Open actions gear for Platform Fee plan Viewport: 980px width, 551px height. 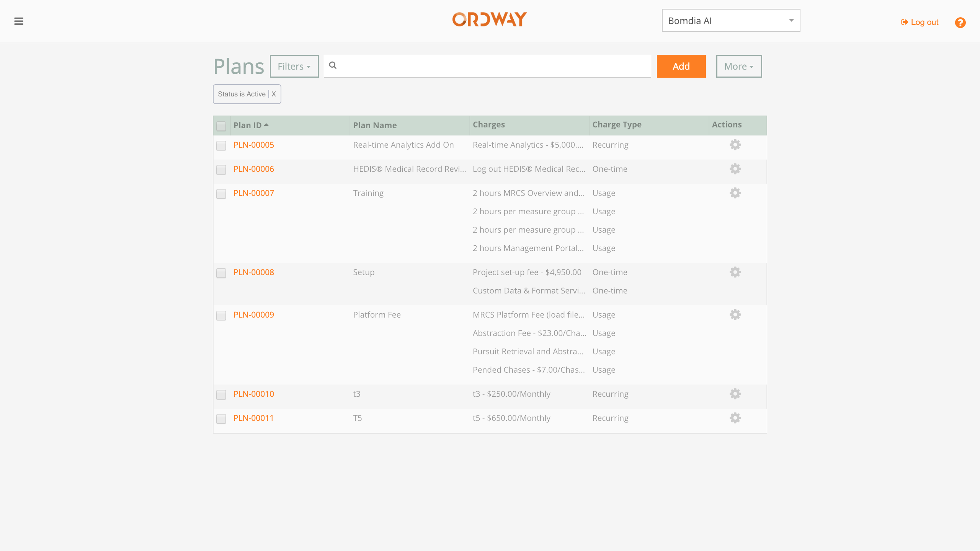click(x=735, y=315)
